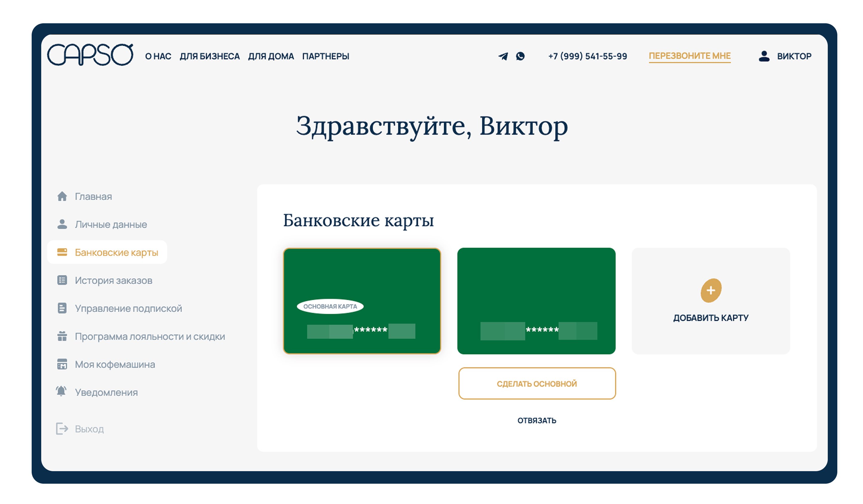The width and height of the screenshot is (863, 504).
Task: Click the logout arrow icon beside Выход
Action: [x=62, y=428]
